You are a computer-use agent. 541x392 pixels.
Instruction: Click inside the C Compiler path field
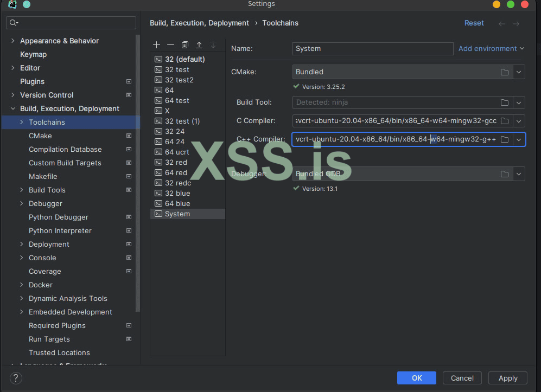(396, 121)
